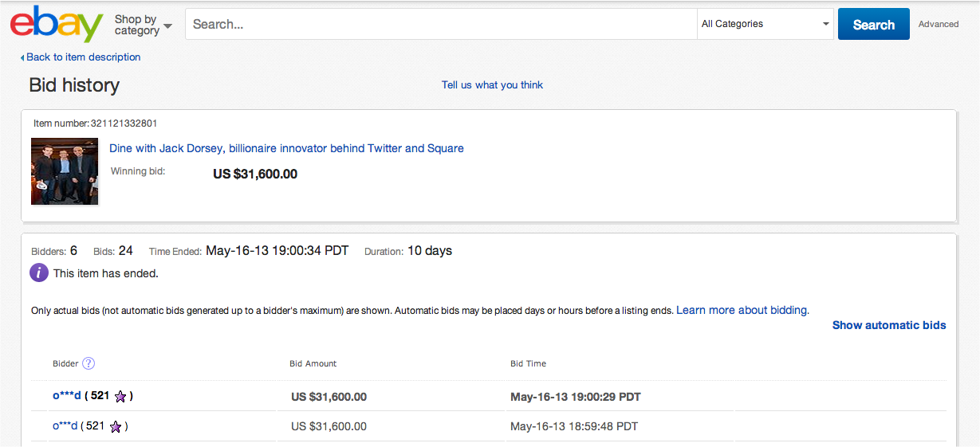The height and width of the screenshot is (447, 980).
Task: Open Dine with Jack Dorsey listing title
Action: [x=286, y=148]
